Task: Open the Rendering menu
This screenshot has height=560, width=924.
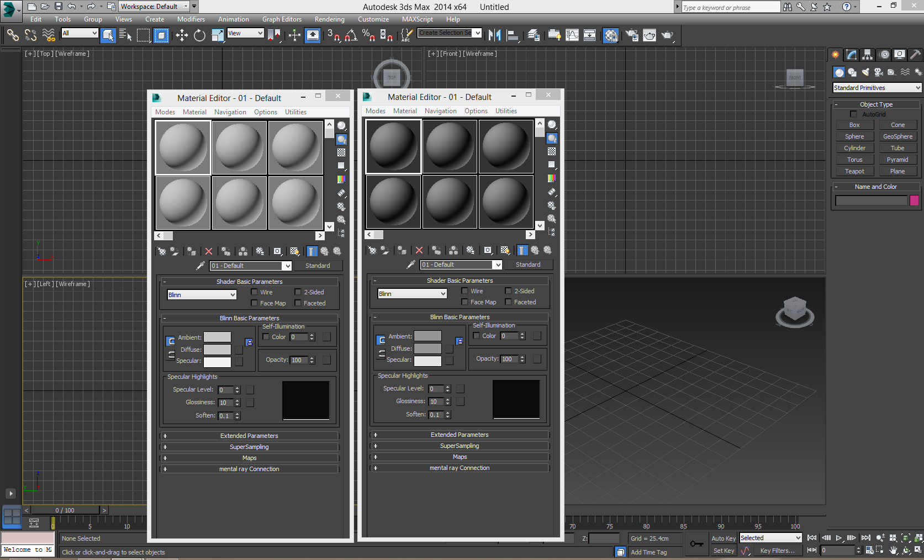Action: coord(330,19)
